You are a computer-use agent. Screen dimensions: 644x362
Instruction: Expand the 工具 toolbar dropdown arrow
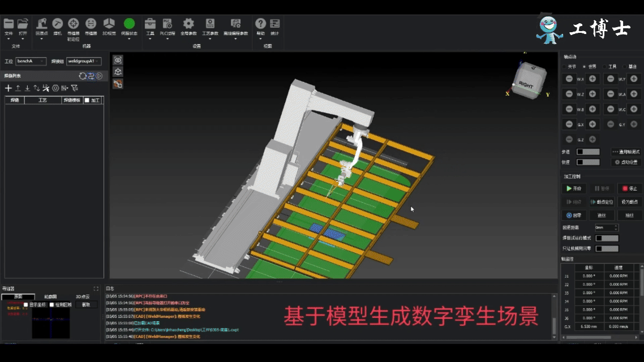(149, 39)
